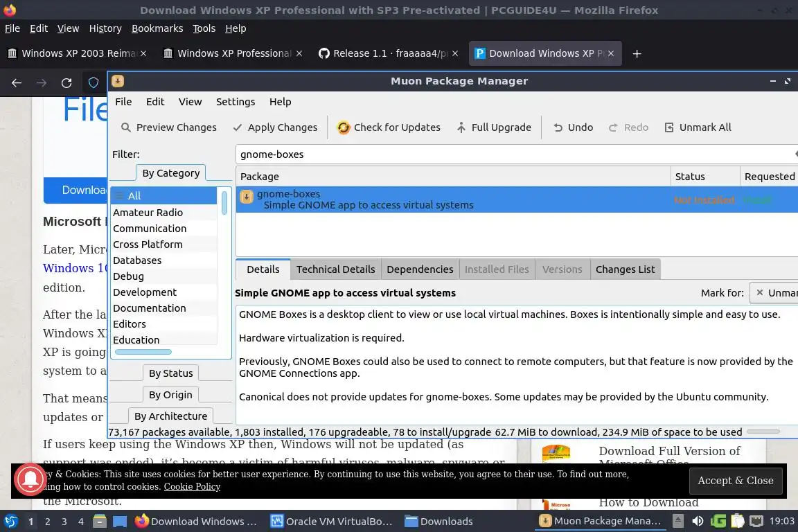The image size is (798, 532).
Task: Open the Cookie Policy link
Action: tap(192, 487)
